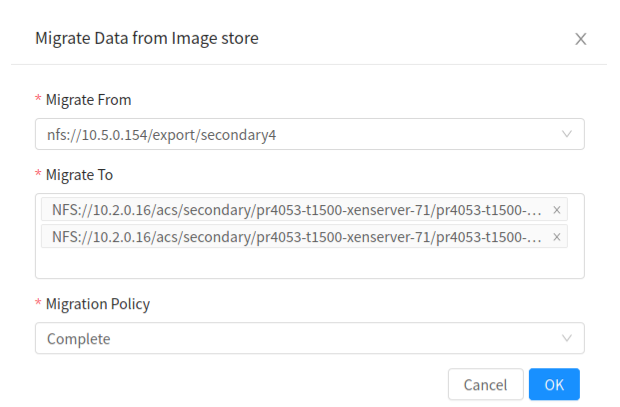
Task: Confirm migration with the OK button
Action: 554,384
